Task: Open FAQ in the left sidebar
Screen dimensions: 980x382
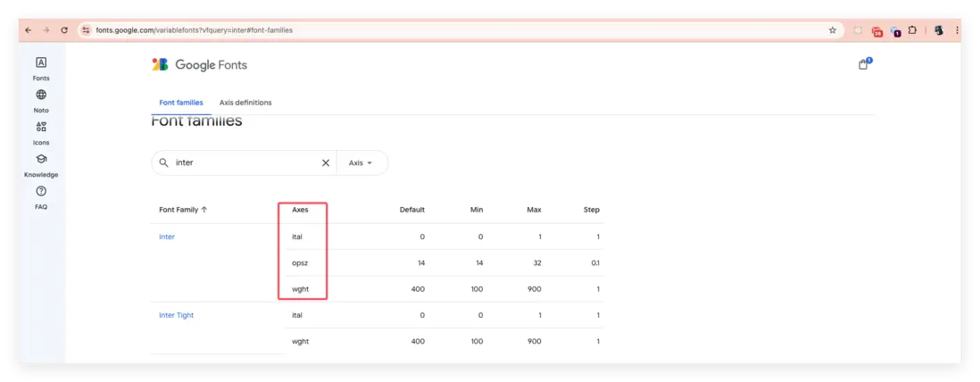Action: (x=41, y=197)
